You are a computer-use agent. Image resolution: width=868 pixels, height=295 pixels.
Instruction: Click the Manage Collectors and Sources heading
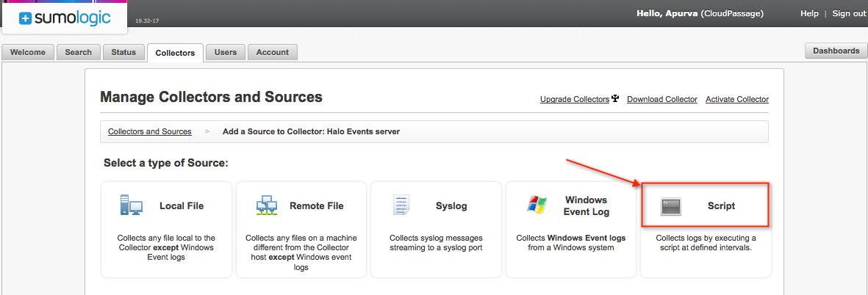[x=211, y=97]
